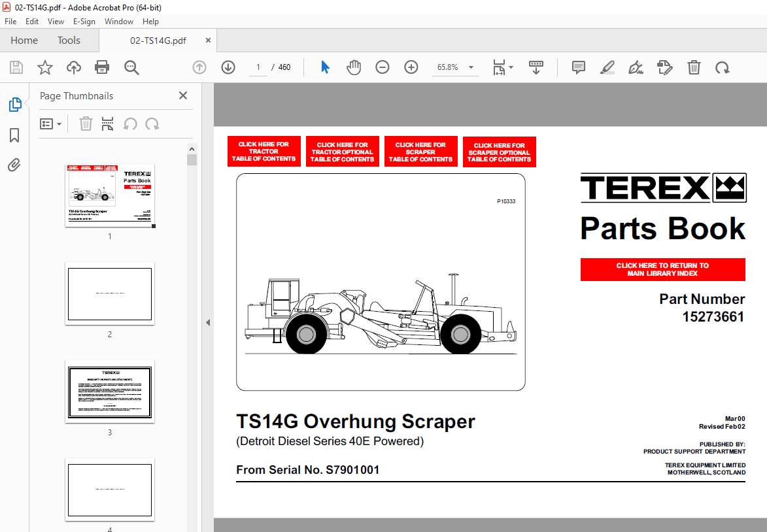Image resolution: width=767 pixels, height=532 pixels.
Task: Print the document with printer icon
Action: point(102,67)
